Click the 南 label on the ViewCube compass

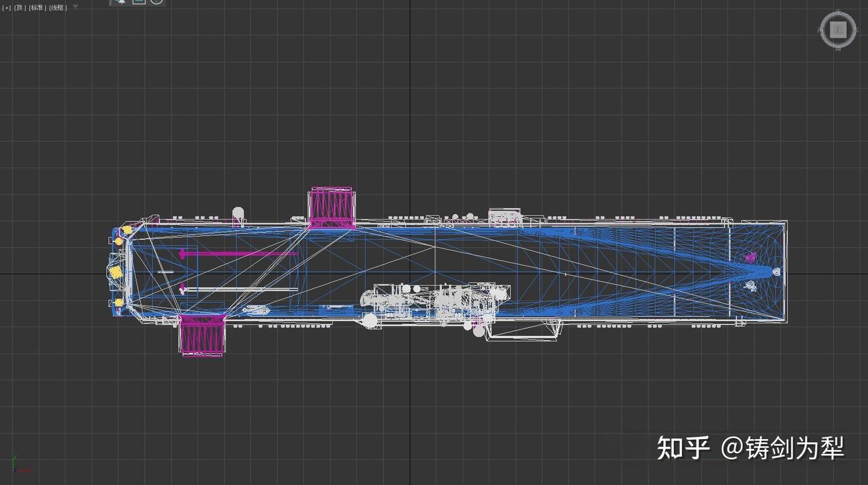coord(838,48)
